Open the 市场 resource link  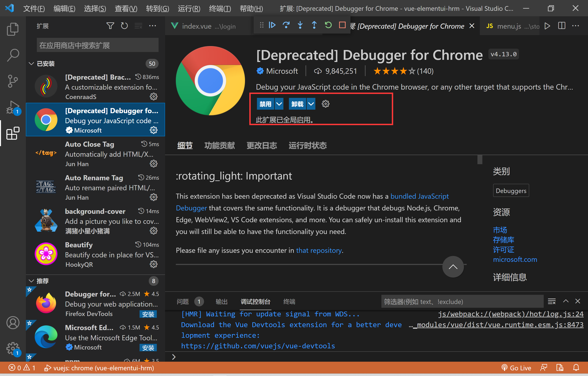coord(500,230)
